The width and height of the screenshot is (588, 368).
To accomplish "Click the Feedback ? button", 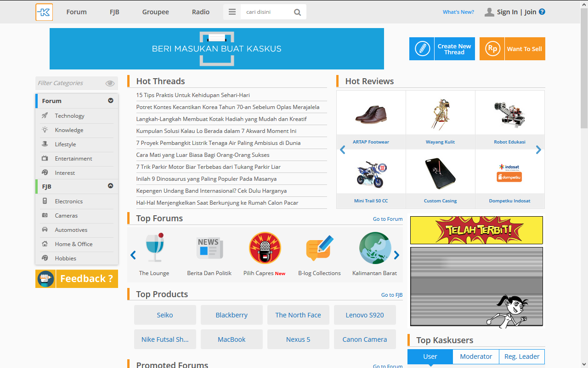I will tap(77, 279).
